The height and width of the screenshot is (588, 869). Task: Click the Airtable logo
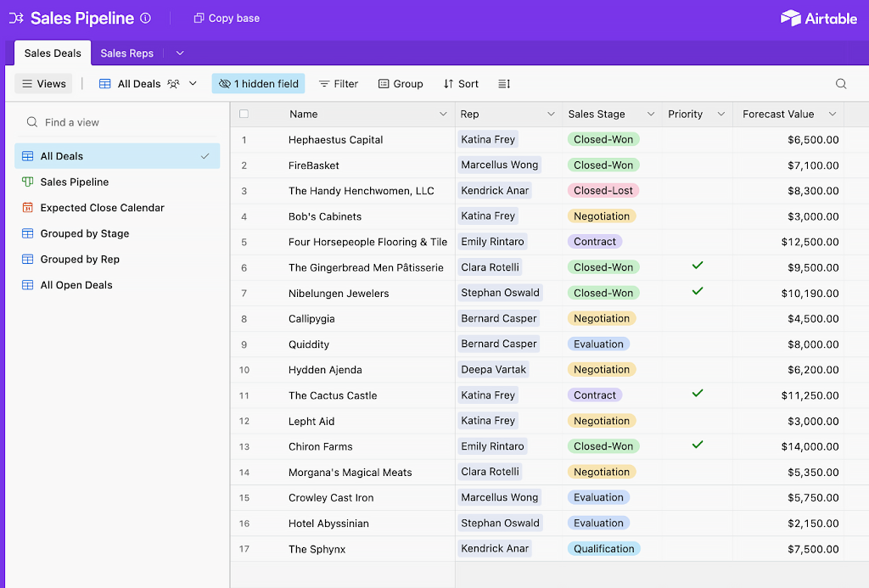pos(819,19)
